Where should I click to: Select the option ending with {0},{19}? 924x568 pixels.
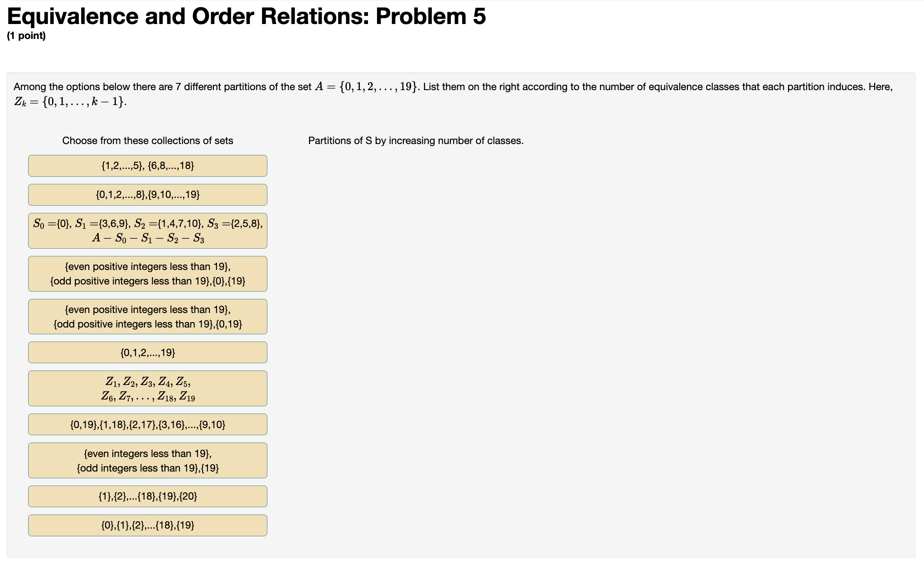tap(147, 273)
